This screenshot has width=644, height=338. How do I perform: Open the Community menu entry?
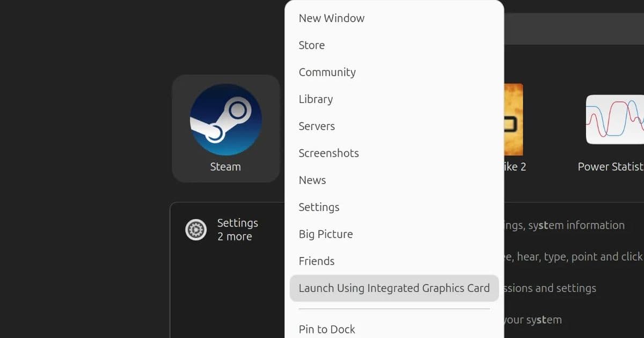click(x=327, y=72)
